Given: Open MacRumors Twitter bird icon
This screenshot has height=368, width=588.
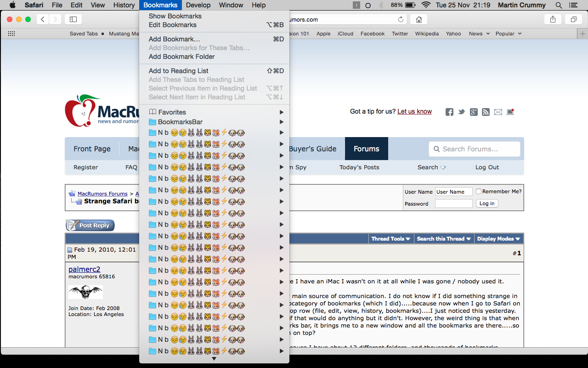Looking at the screenshot, I should (462, 112).
